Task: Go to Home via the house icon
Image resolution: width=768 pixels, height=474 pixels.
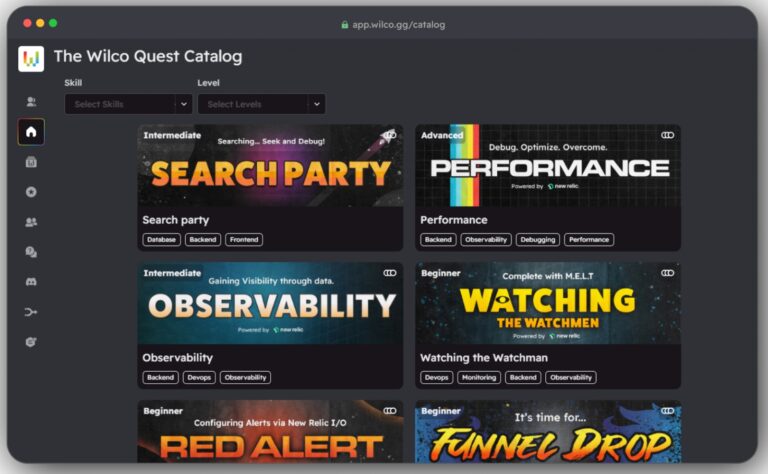Action: [x=31, y=132]
